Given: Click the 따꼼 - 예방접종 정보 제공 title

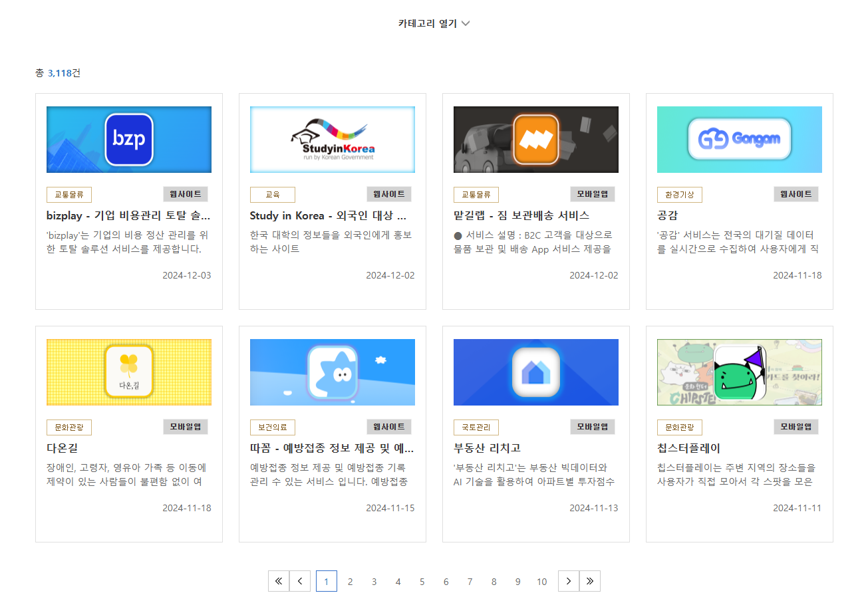Looking at the screenshot, I should coord(333,448).
